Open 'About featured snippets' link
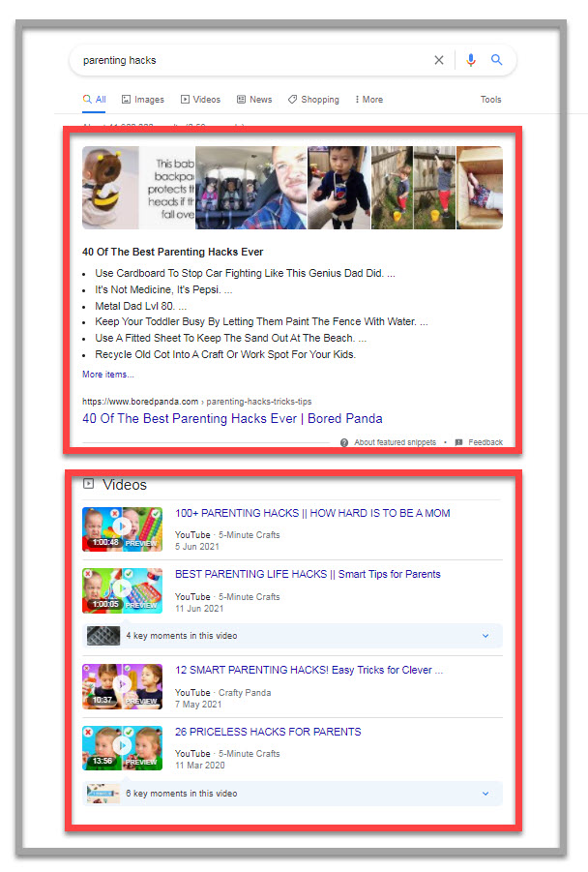 [396, 442]
